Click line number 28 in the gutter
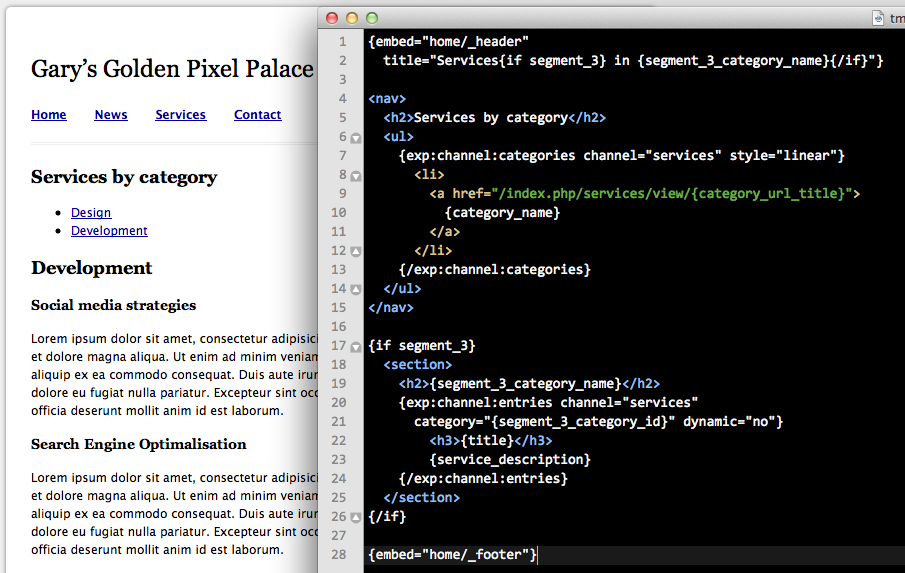 tap(339, 555)
